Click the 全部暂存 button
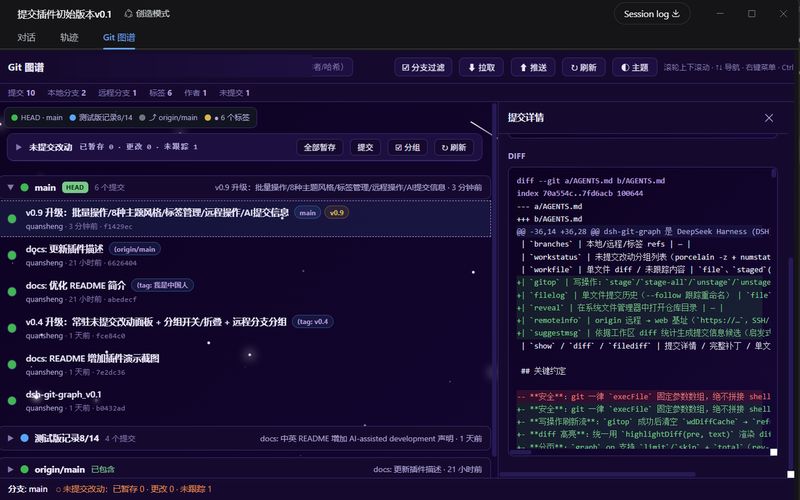Screen dimensions: 800x500 click(319, 147)
